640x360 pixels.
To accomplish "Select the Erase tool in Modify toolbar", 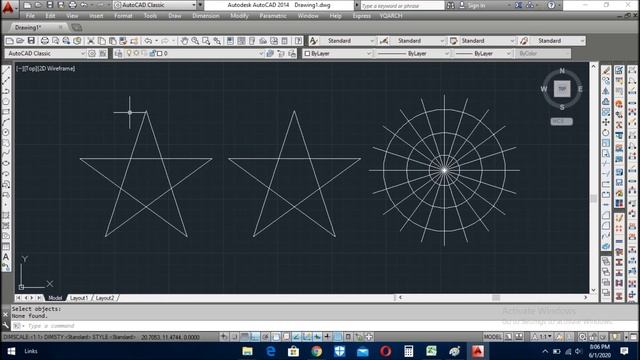I will coord(606,70).
